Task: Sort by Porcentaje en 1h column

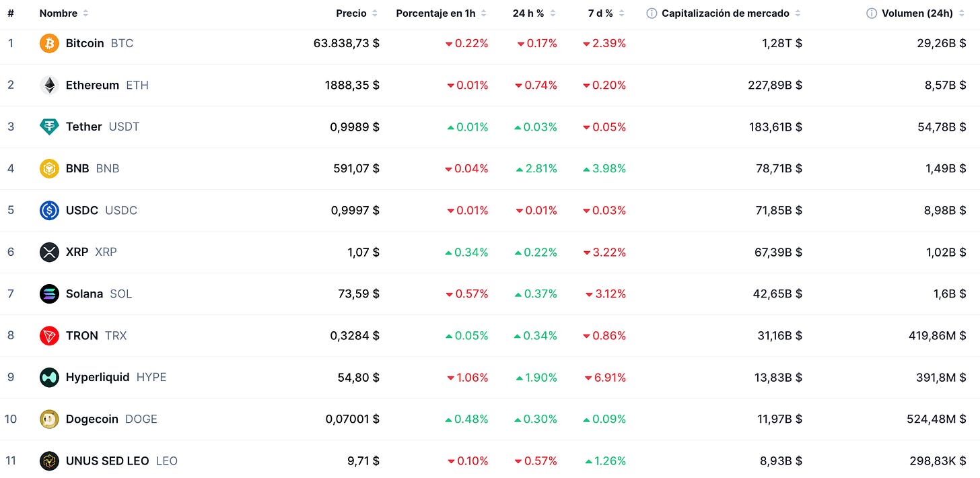Action: click(x=442, y=13)
